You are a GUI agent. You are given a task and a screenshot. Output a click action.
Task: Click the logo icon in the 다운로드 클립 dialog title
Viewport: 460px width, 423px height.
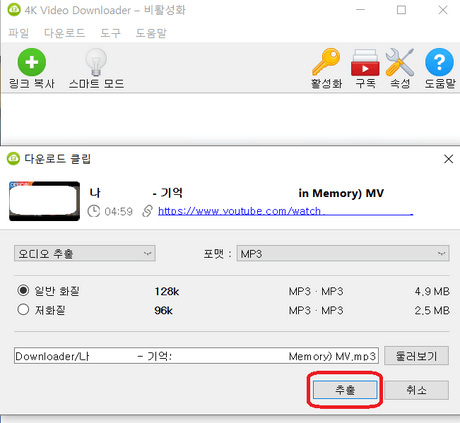tap(13, 159)
